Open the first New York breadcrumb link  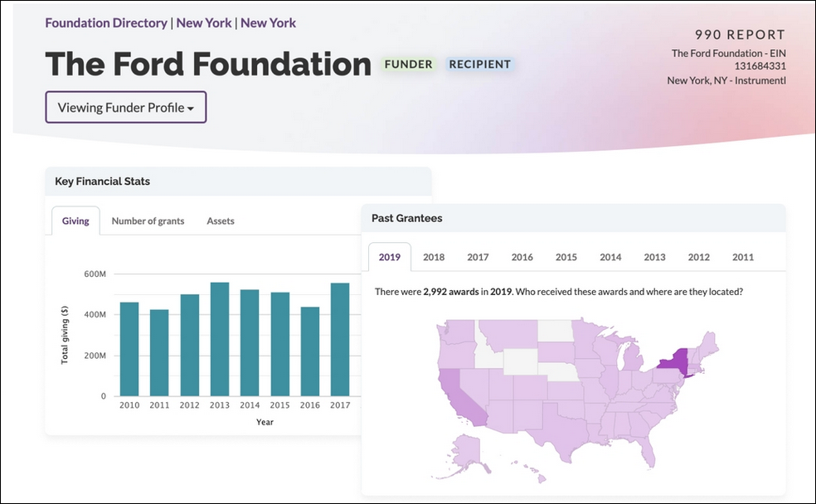204,22
